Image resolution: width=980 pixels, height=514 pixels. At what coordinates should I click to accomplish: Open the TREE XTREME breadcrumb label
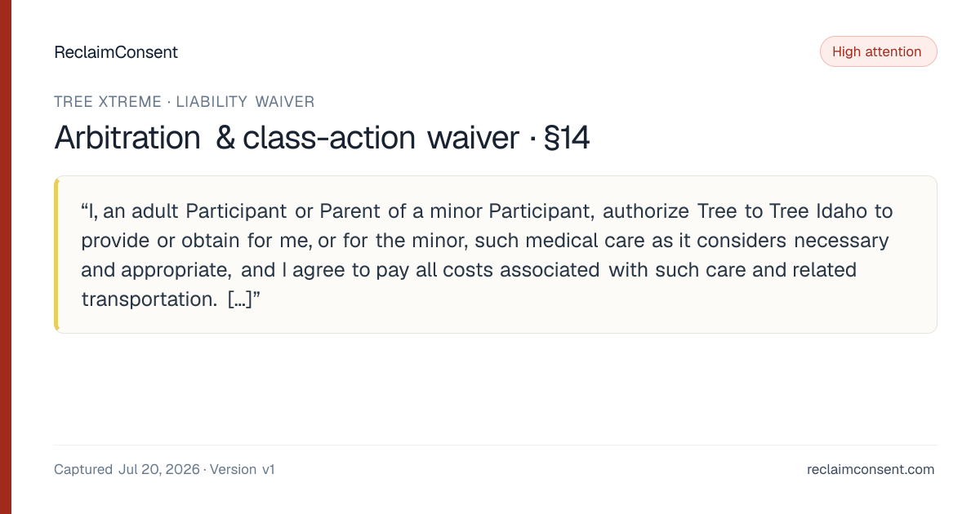pyautogui.click(x=106, y=102)
